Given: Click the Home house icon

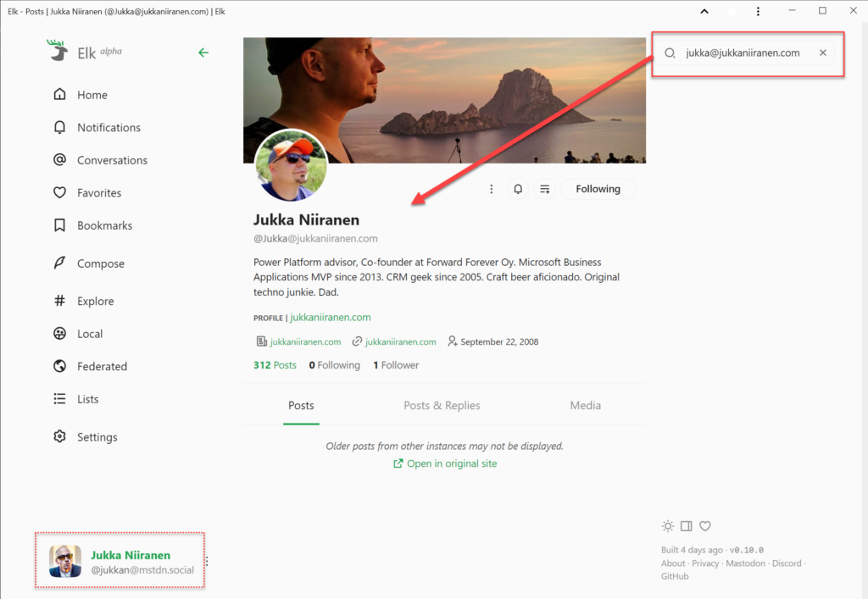Looking at the screenshot, I should (60, 94).
